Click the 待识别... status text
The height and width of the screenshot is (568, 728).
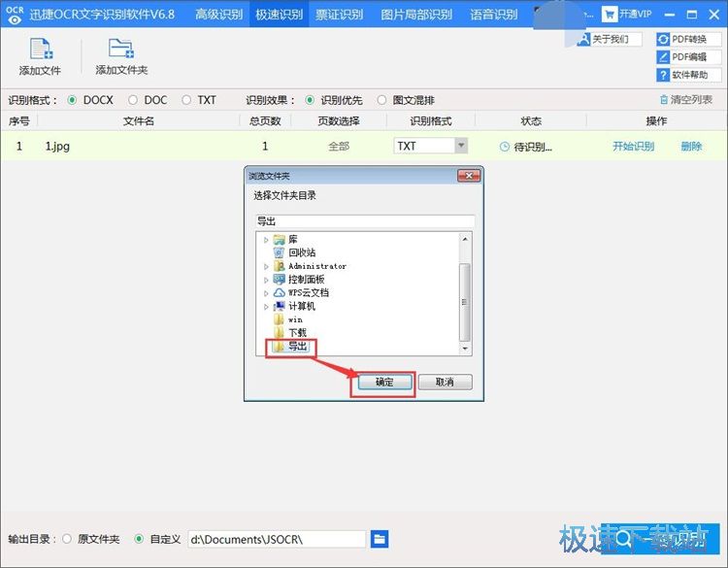click(x=533, y=148)
